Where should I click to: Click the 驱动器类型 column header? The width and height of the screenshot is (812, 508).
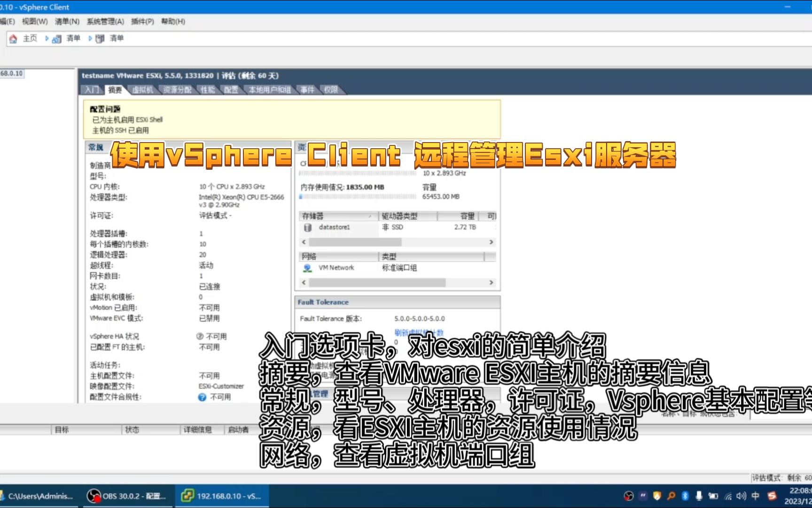[408, 216]
